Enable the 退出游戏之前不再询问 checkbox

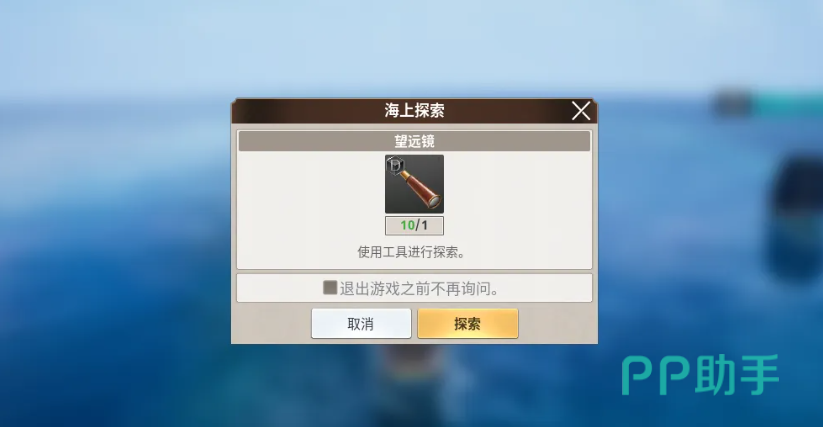tap(330, 287)
